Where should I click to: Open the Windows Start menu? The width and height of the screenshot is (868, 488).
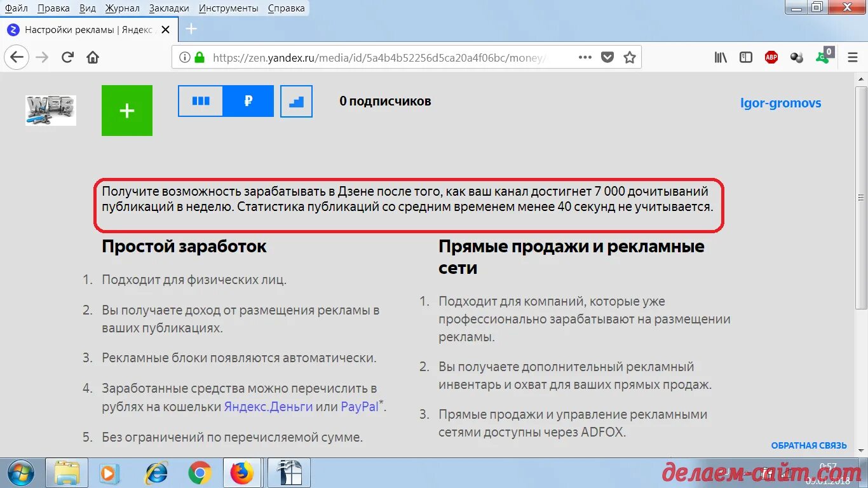(x=22, y=473)
